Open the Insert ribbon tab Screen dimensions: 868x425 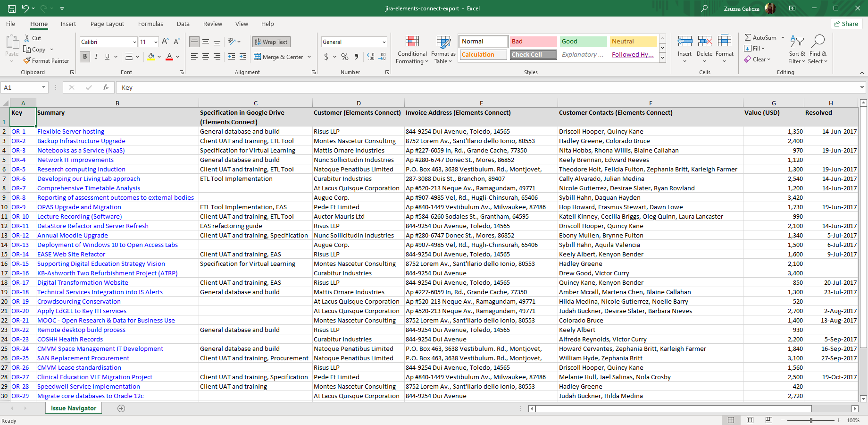68,24
